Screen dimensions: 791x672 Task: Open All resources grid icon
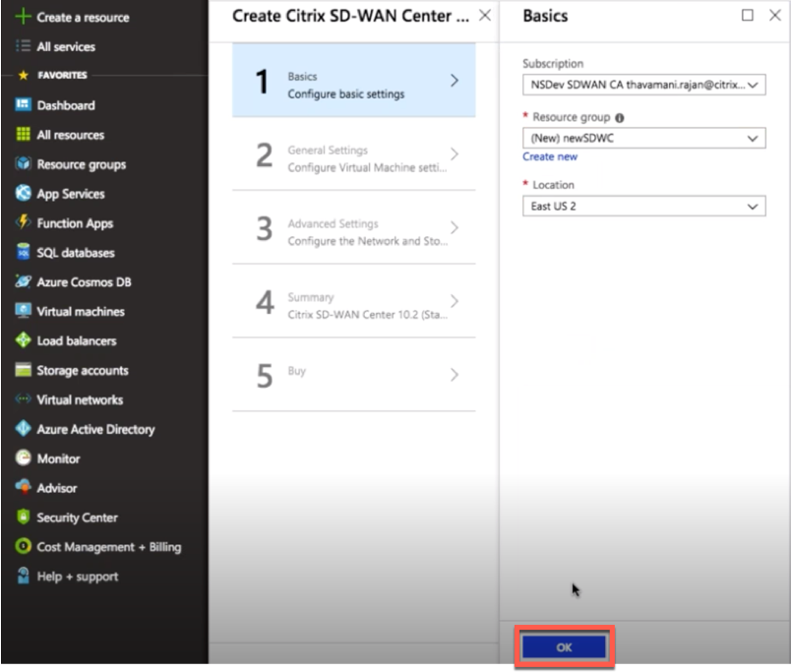coord(24,134)
